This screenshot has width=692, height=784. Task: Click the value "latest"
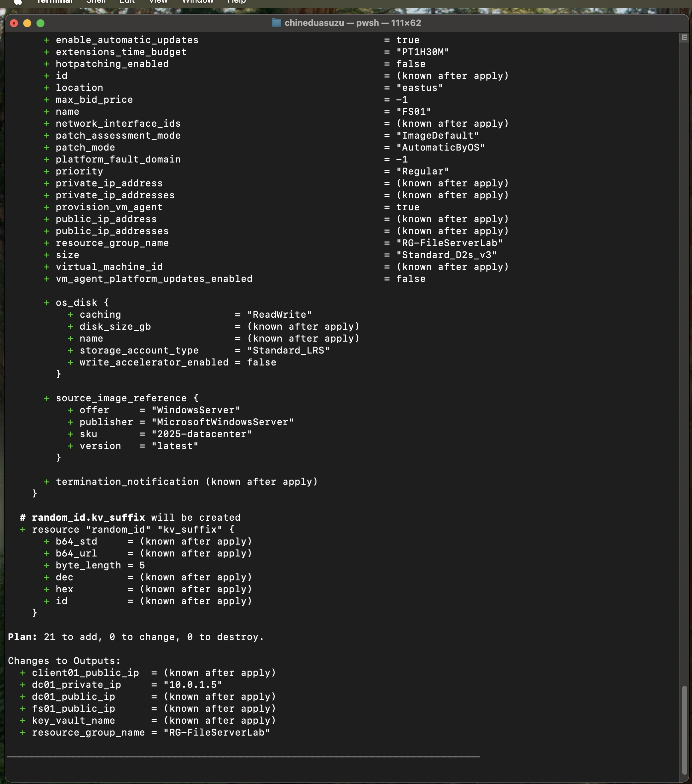coord(175,446)
